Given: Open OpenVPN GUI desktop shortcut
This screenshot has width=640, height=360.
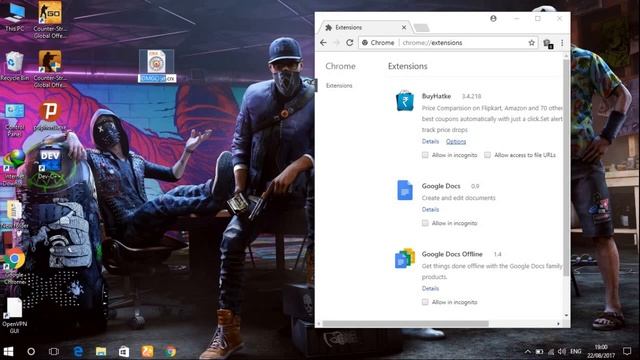Looking at the screenshot, I should pyautogui.click(x=15, y=315).
